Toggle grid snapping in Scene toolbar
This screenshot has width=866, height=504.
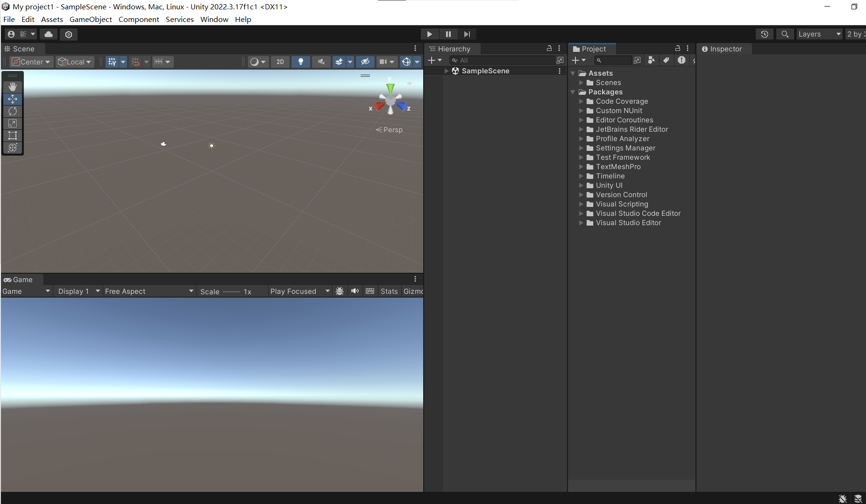pyautogui.click(x=135, y=62)
